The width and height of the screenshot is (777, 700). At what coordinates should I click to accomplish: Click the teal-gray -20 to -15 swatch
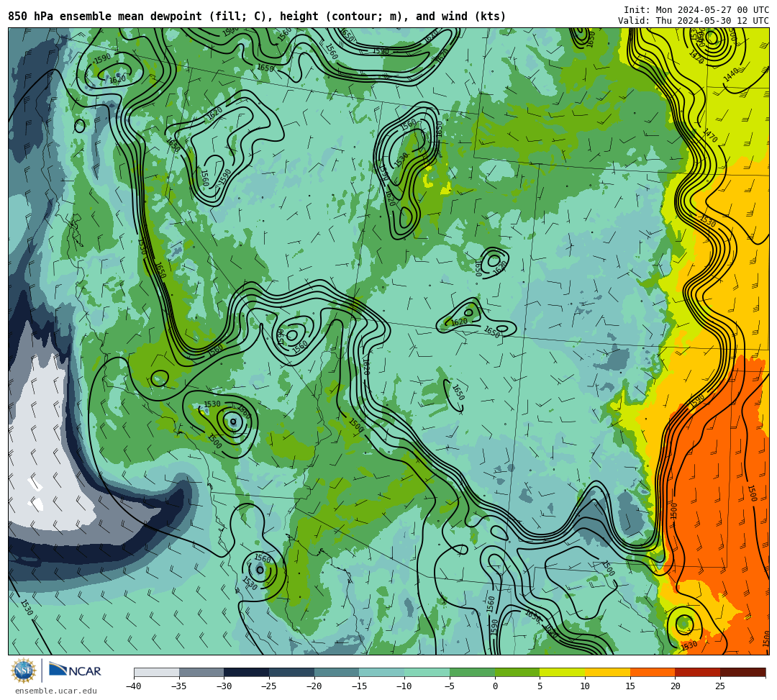pyautogui.click(x=337, y=672)
